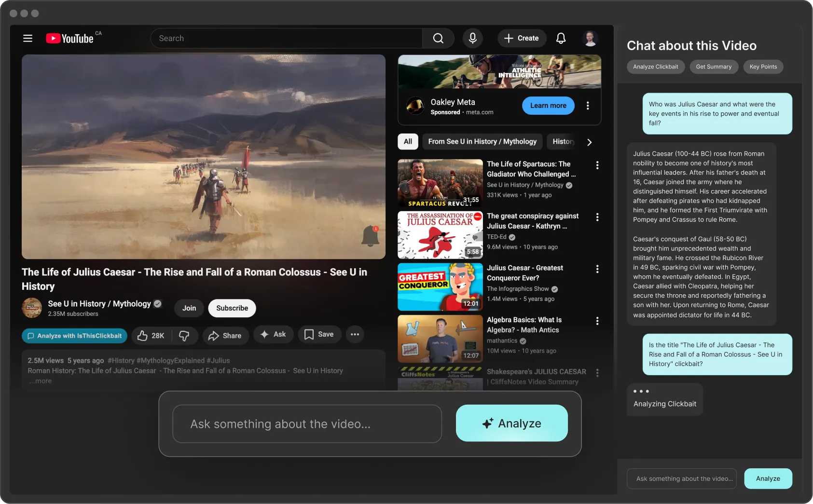Open the Get Summary chat option
Image resolution: width=813 pixels, height=504 pixels.
pyautogui.click(x=714, y=67)
